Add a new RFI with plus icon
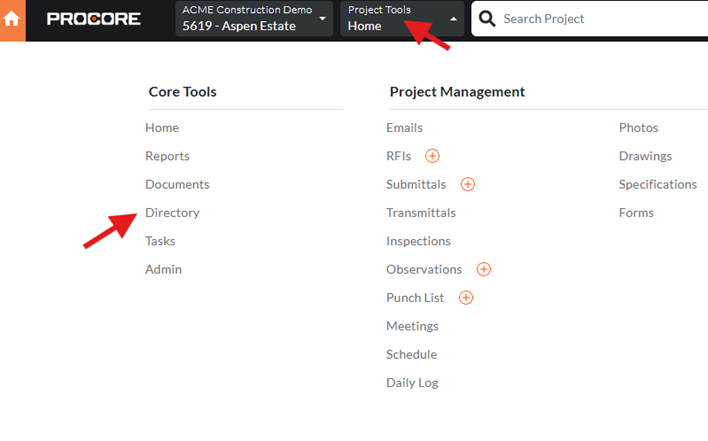The height and width of the screenshot is (441, 708). (x=432, y=156)
